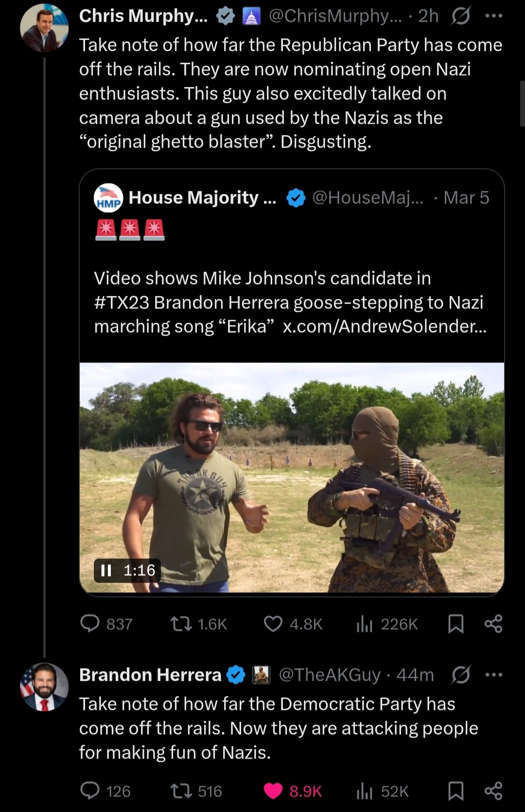Share Brandon Herrera's reply

click(493, 791)
